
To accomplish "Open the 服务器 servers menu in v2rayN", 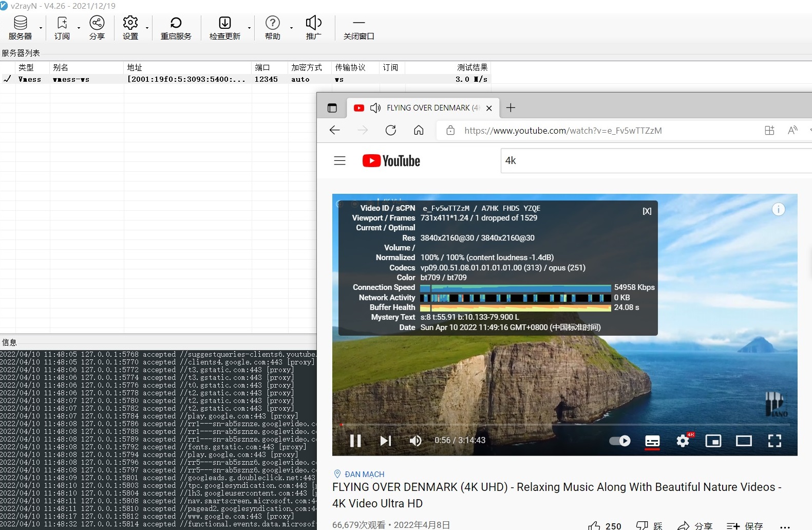I will [20, 28].
